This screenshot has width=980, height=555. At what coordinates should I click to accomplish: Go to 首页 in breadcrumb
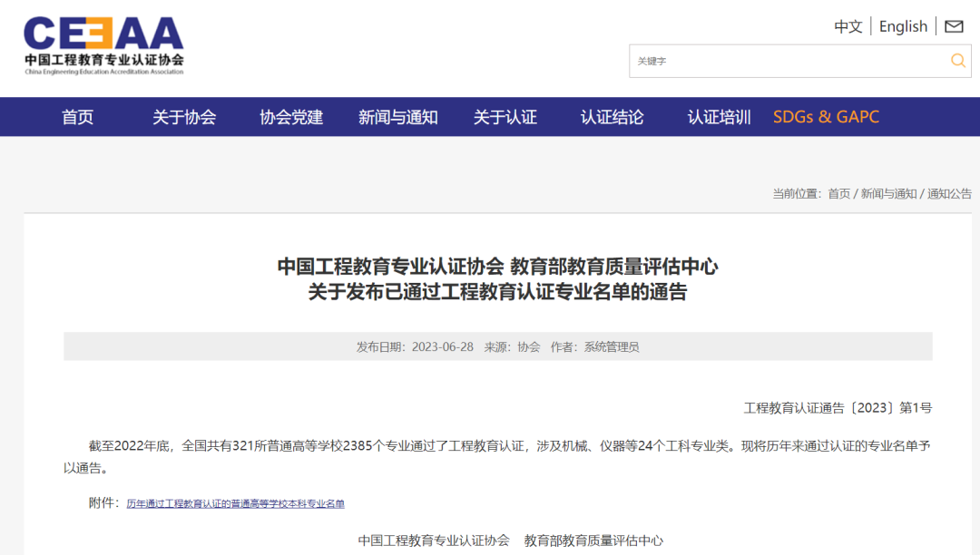click(x=838, y=193)
